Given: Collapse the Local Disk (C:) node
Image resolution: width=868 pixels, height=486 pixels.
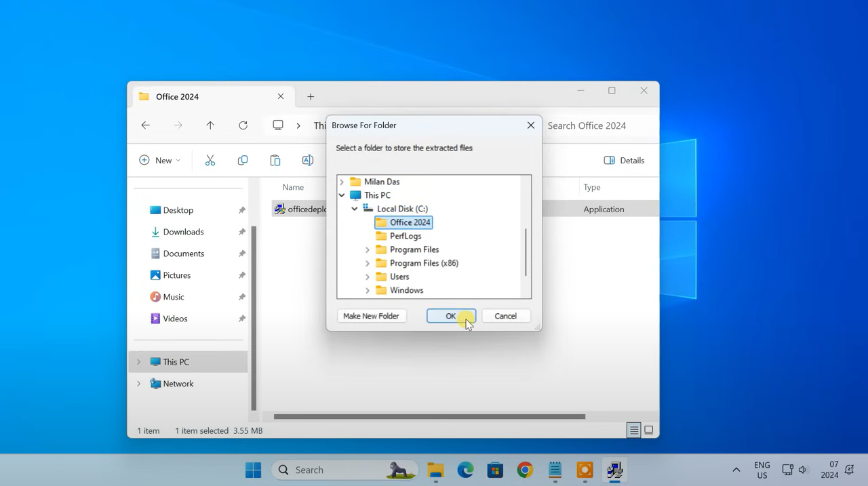Looking at the screenshot, I should pos(355,209).
